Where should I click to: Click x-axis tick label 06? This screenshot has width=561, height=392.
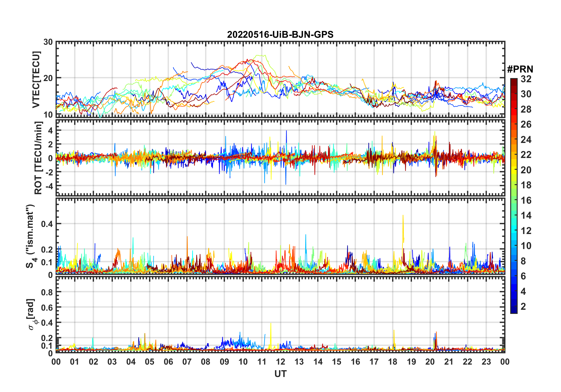click(168, 362)
